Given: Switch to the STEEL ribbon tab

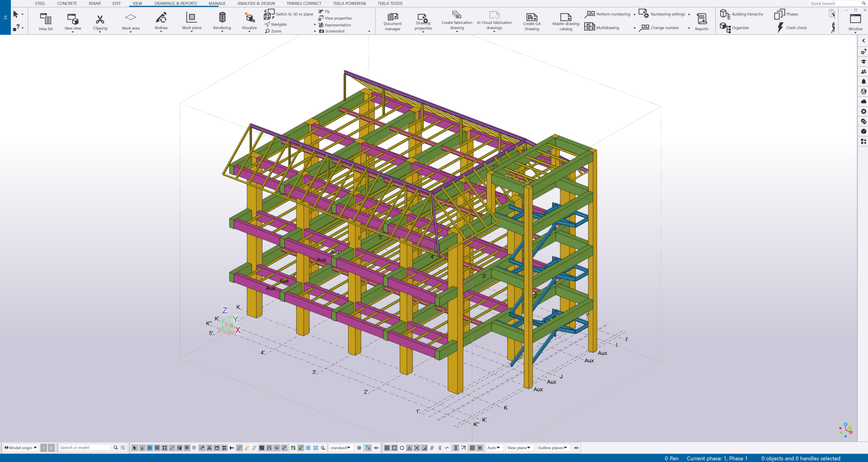Looking at the screenshot, I should 40,3.
